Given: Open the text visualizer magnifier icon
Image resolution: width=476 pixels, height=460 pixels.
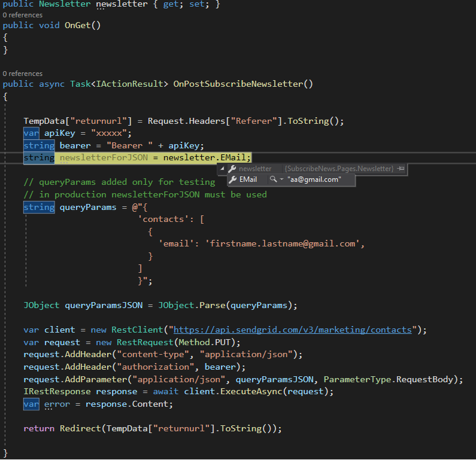Looking at the screenshot, I should 273,179.
